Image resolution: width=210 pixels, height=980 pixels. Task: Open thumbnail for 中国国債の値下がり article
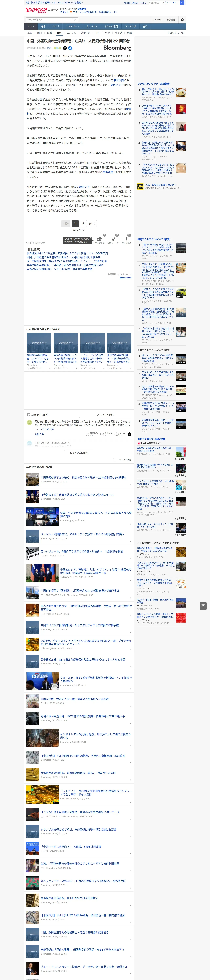coord(32,480)
